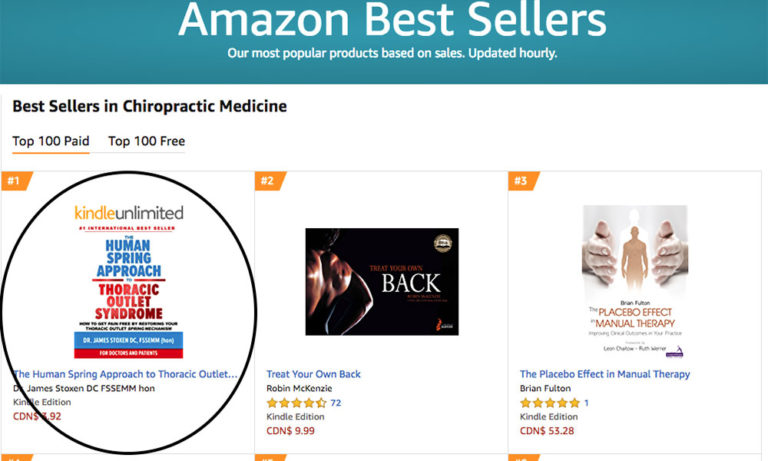
Task: Click the CDN$ 53.28 price
Action: [547, 431]
